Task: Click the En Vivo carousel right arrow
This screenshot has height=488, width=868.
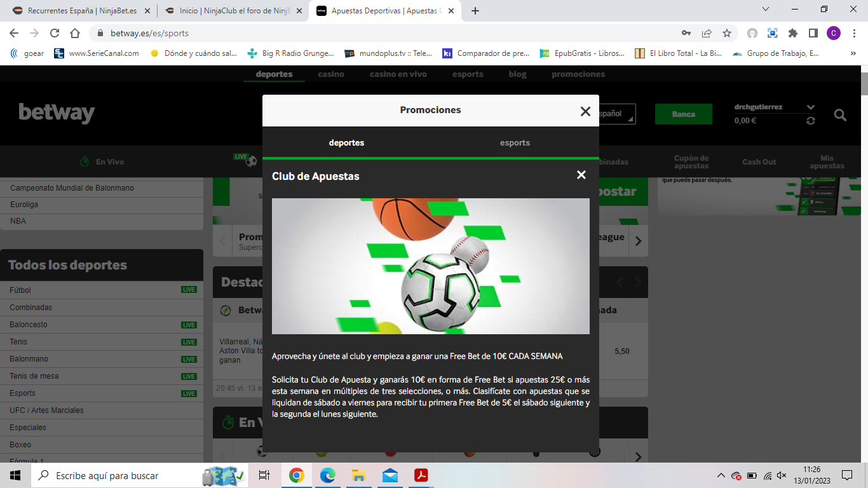Action: click(x=639, y=456)
